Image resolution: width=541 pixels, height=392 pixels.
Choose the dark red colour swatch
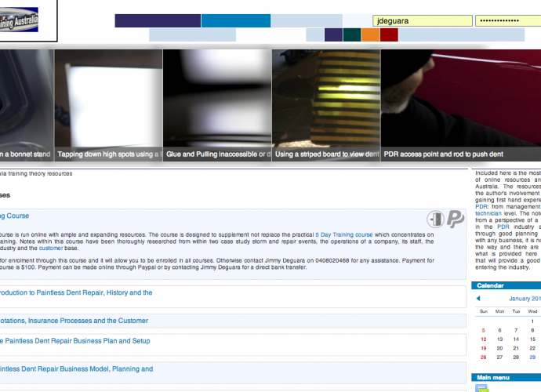click(389, 34)
